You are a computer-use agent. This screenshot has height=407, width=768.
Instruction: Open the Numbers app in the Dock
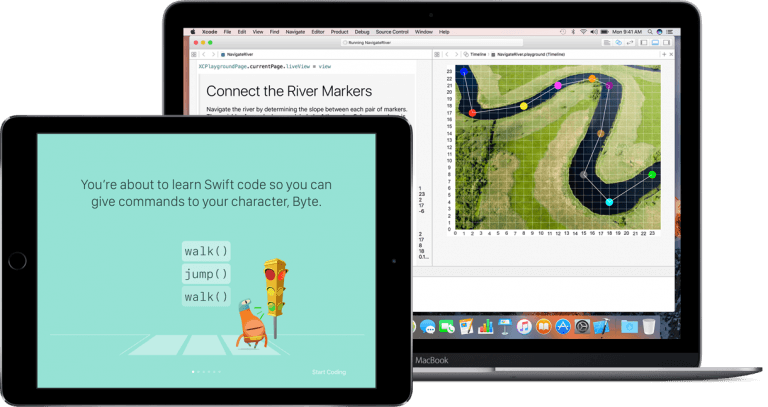point(486,326)
